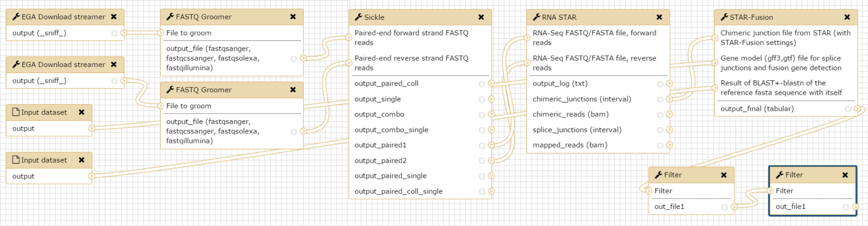Click the out_file1 output connector of the selected Filter node
The width and height of the screenshot is (868, 226).
tap(855, 207)
